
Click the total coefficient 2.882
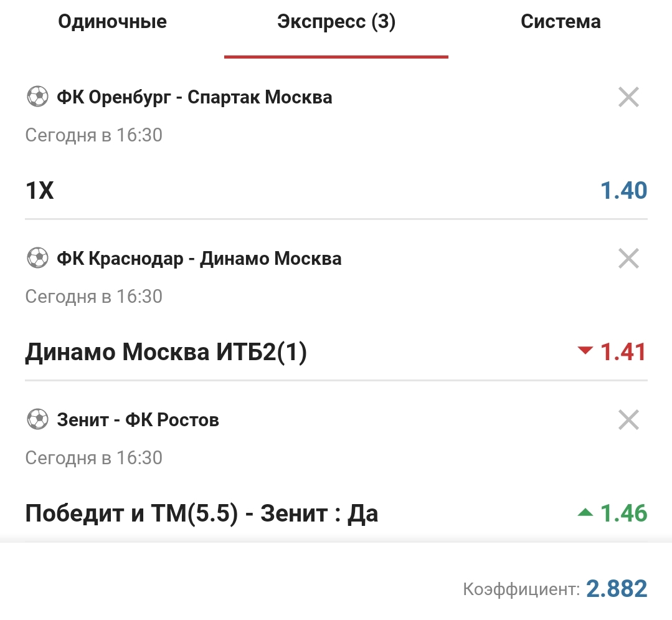(617, 588)
